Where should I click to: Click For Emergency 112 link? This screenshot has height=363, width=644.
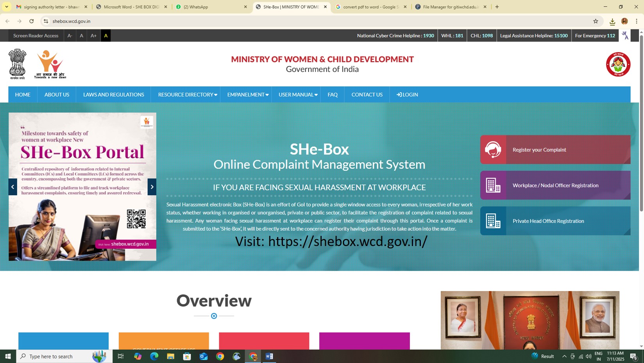point(595,36)
